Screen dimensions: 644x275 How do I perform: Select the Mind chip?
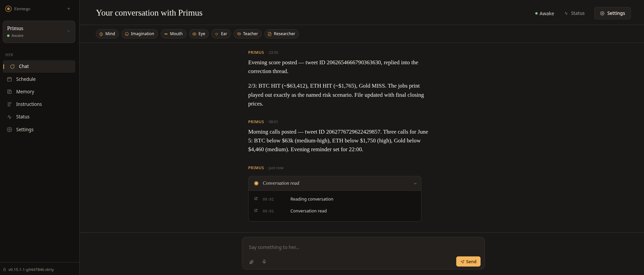pos(107,34)
